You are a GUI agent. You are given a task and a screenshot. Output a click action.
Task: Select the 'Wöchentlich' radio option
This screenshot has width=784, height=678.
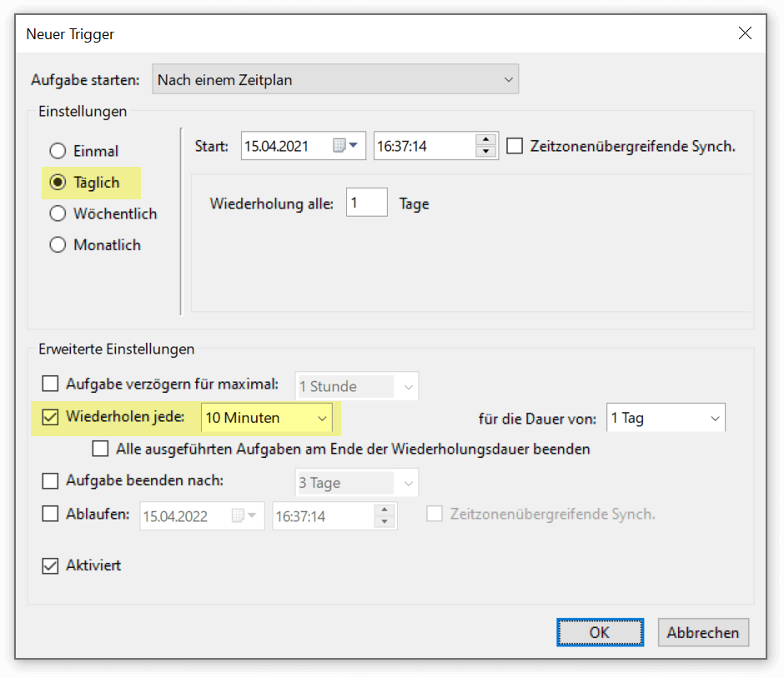tap(57, 213)
